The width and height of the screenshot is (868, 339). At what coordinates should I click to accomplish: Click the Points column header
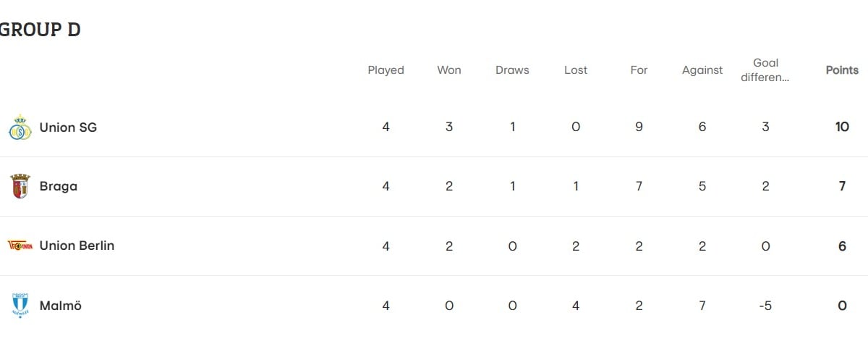tap(842, 70)
